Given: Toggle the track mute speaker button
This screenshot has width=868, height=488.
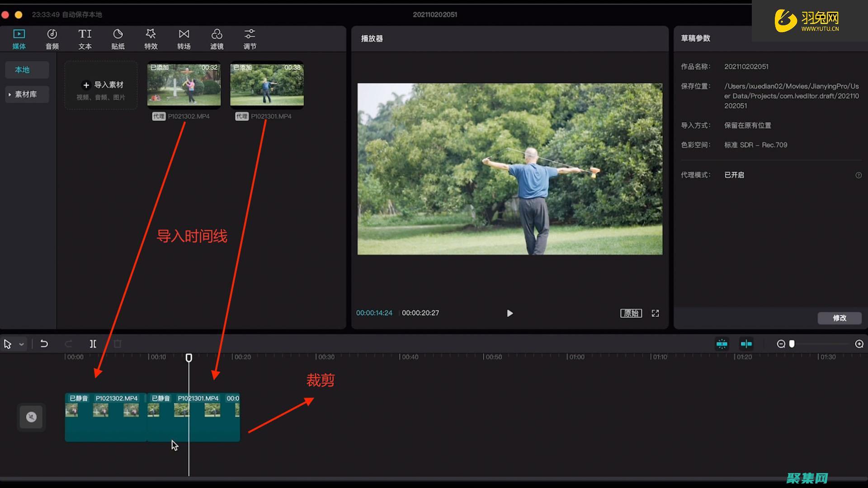Looking at the screenshot, I should coord(31,417).
